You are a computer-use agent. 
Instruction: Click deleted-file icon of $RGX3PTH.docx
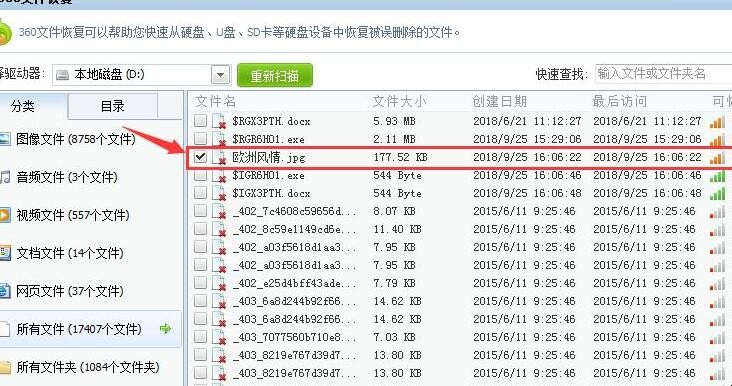[x=218, y=121]
